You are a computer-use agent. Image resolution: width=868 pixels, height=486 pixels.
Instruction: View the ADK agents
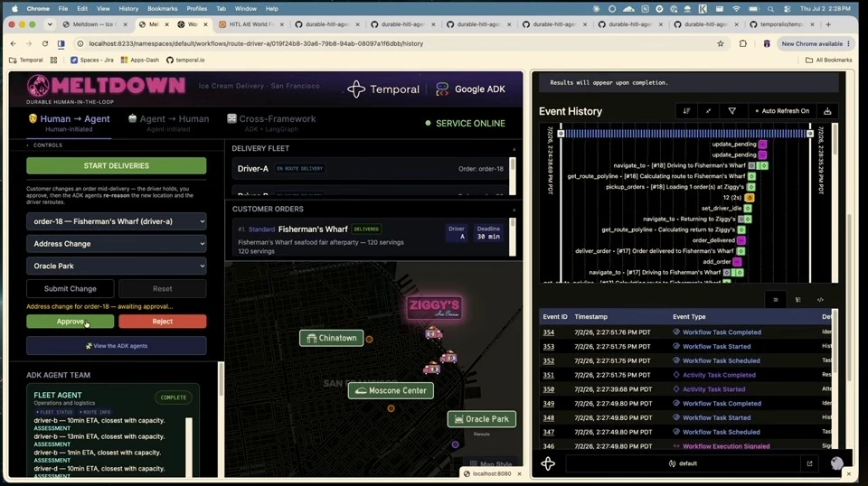tap(117, 346)
